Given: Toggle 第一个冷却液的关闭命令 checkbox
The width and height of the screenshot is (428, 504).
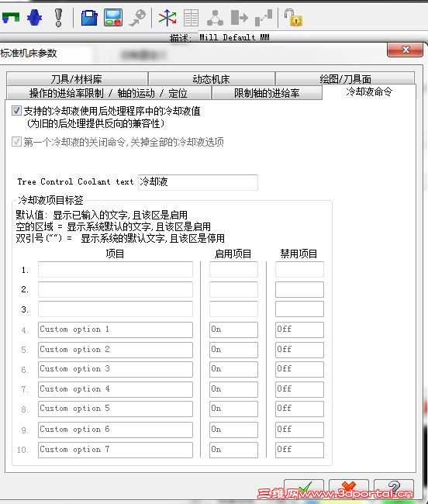Looking at the screenshot, I should 17,141.
